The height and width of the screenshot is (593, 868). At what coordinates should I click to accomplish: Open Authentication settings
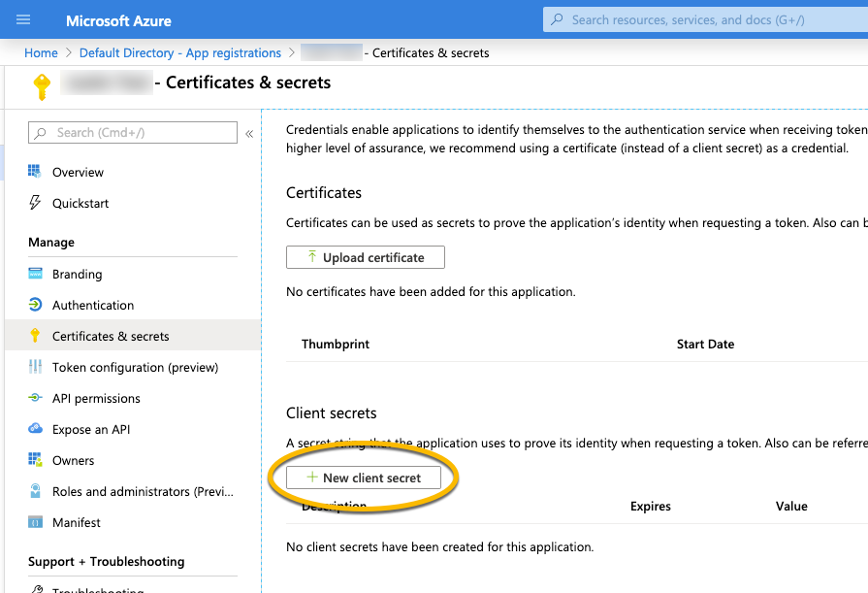tap(93, 306)
